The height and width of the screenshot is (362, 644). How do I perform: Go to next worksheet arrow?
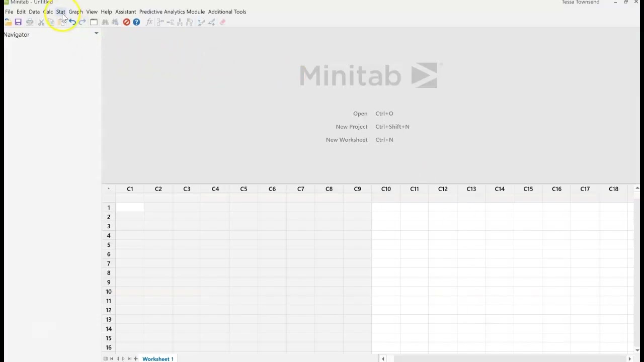point(123,358)
